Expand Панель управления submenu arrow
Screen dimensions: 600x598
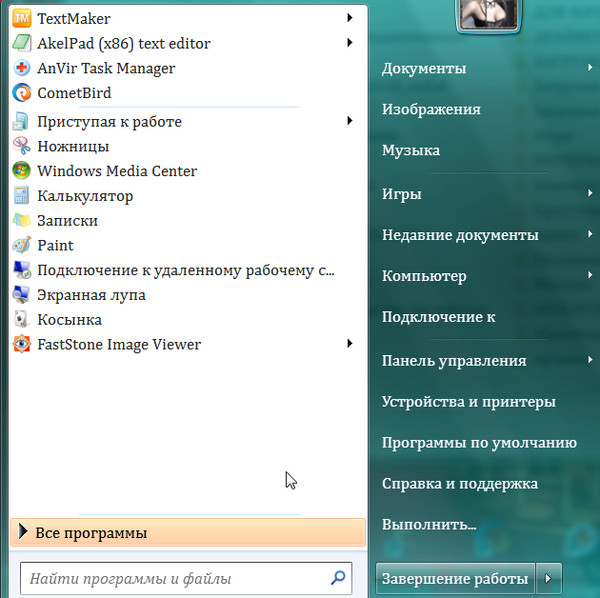(x=590, y=360)
